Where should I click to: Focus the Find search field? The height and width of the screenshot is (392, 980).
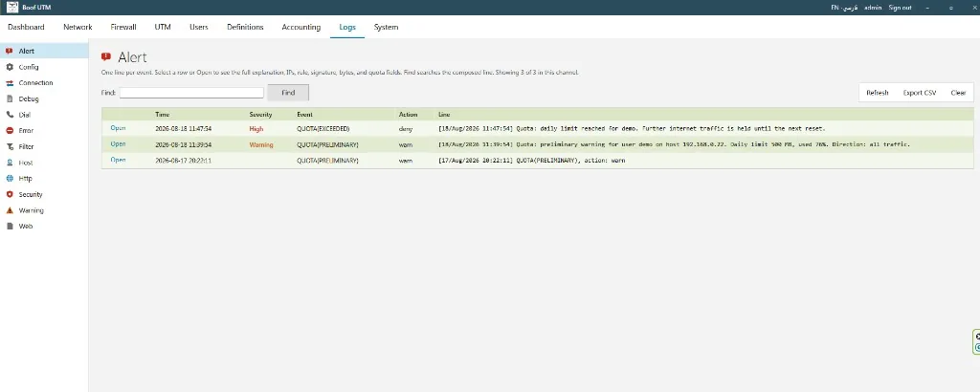191,93
